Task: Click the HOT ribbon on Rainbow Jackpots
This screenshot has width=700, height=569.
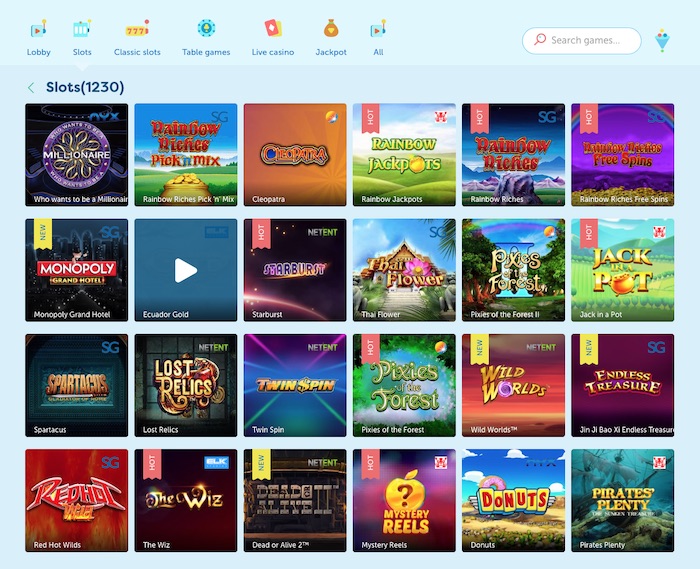Action: 370,118
